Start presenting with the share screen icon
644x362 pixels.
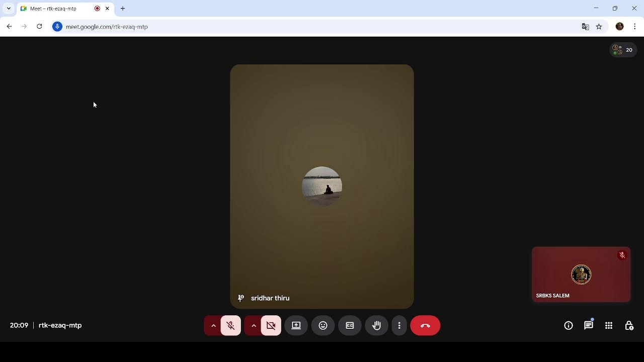click(x=296, y=326)
